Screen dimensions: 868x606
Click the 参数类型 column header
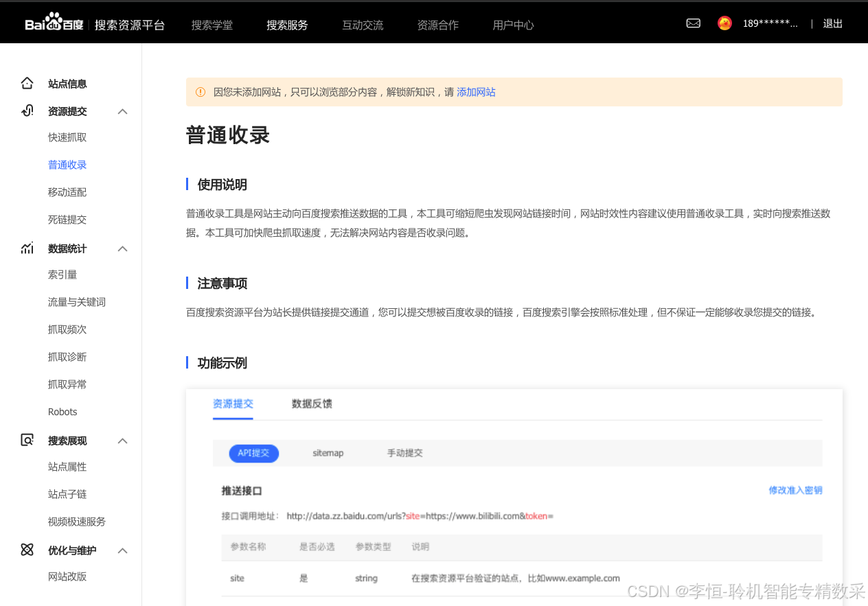[x=373, y=547]
